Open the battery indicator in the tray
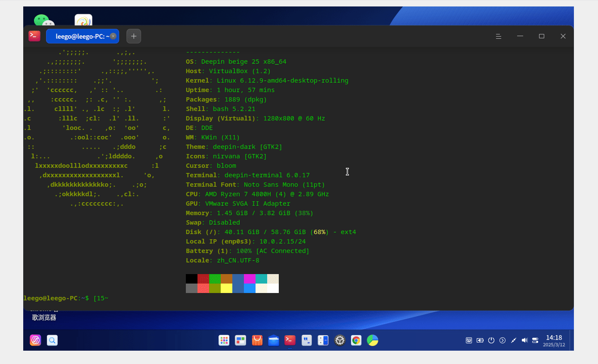Screen dimensions: 598x364 480,340
